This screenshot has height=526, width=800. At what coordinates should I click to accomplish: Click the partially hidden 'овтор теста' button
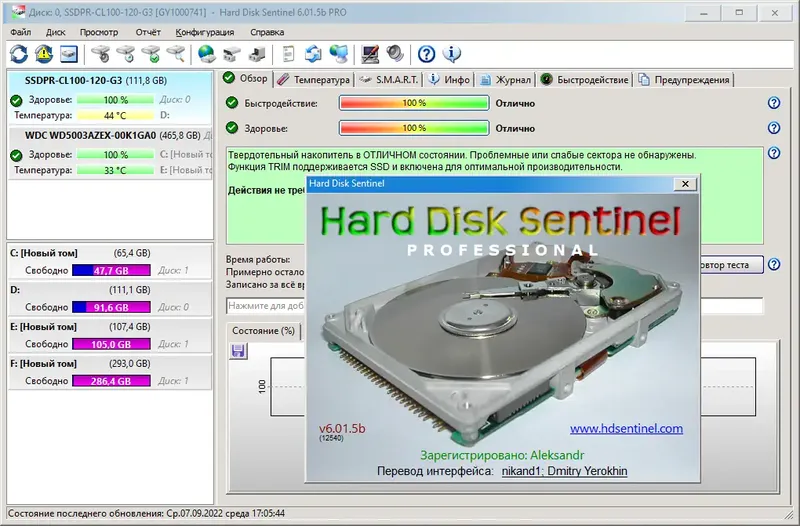pos(732,265)
